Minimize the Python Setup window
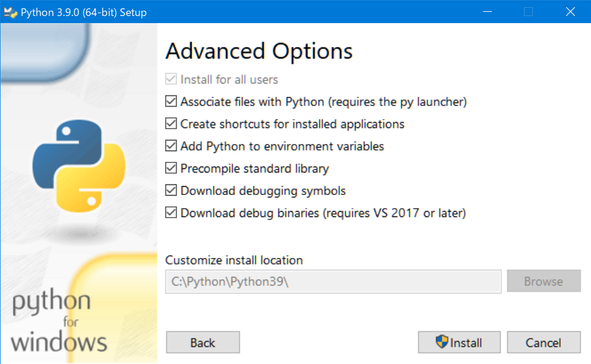The height and width of the screenshot is (364, 591). [x=487, y=11]
